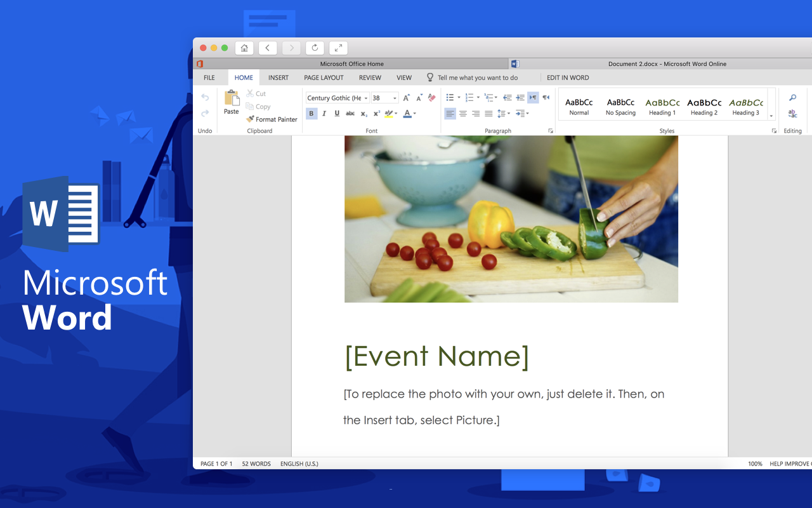
Task: Apply the yellow text highlight color
Action: (x=388, y=114)
